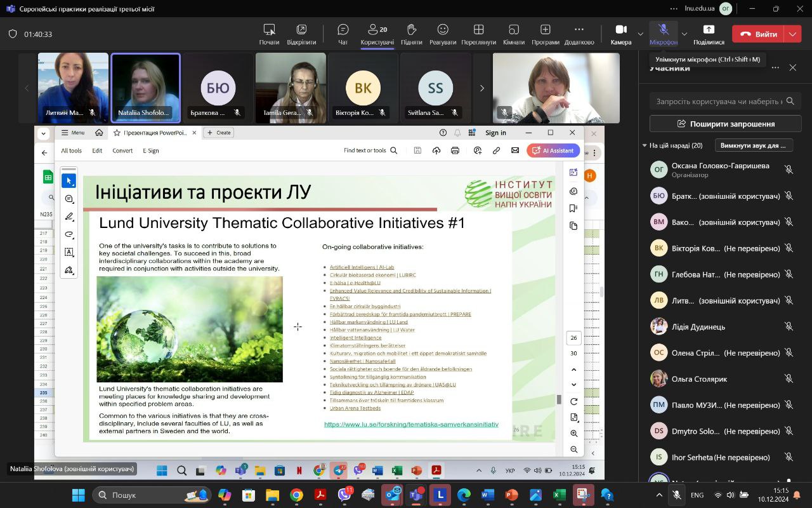Screen dimensions: 812x508
Task: Toggle the star favorite on Acrobat document tab
Action: tap(117, 133)
